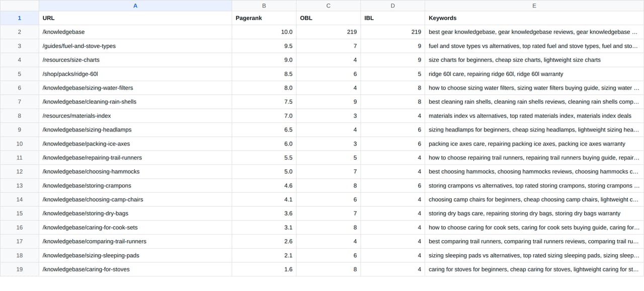Click the IBL header cell
The width and height of the screenshot is (644, 291).
tap(393, 18)
